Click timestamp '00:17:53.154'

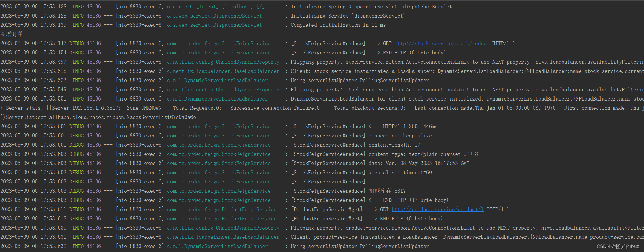tap(49, 53)
